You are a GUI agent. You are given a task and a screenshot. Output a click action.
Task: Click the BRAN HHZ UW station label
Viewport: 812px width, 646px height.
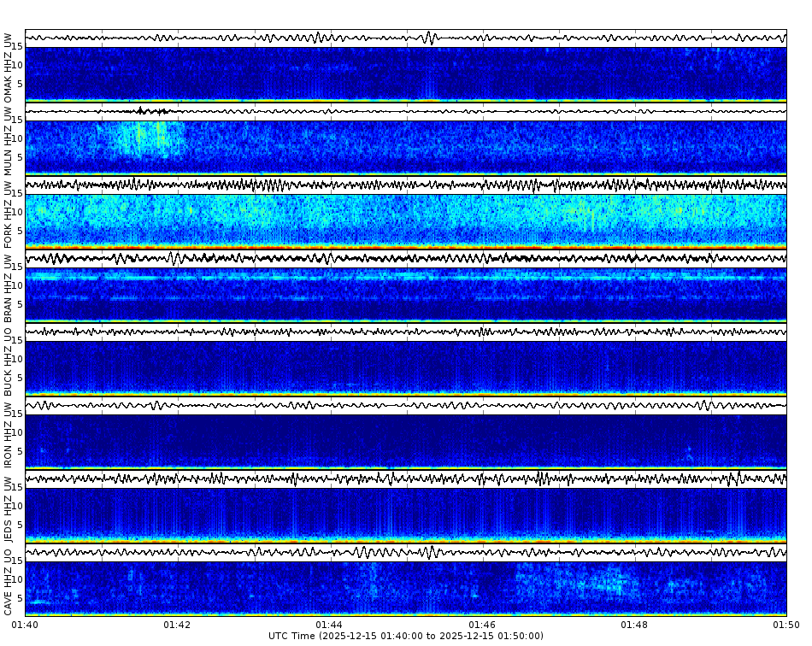point(9,291)
